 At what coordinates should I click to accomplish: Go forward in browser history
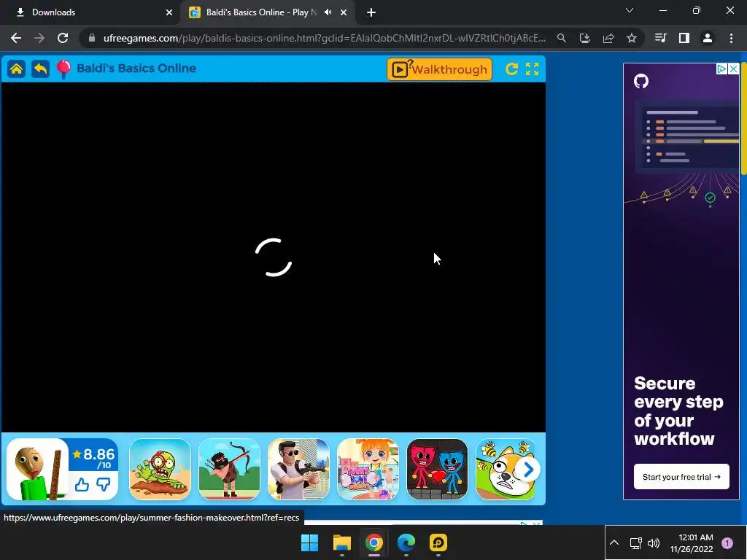(39, 38)
